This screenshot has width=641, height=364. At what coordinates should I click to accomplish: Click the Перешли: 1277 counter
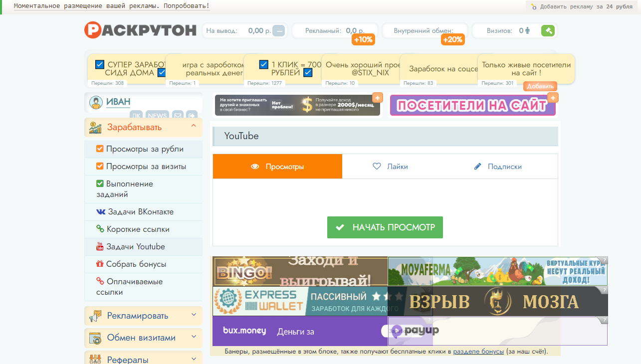(x=264, y=83)
